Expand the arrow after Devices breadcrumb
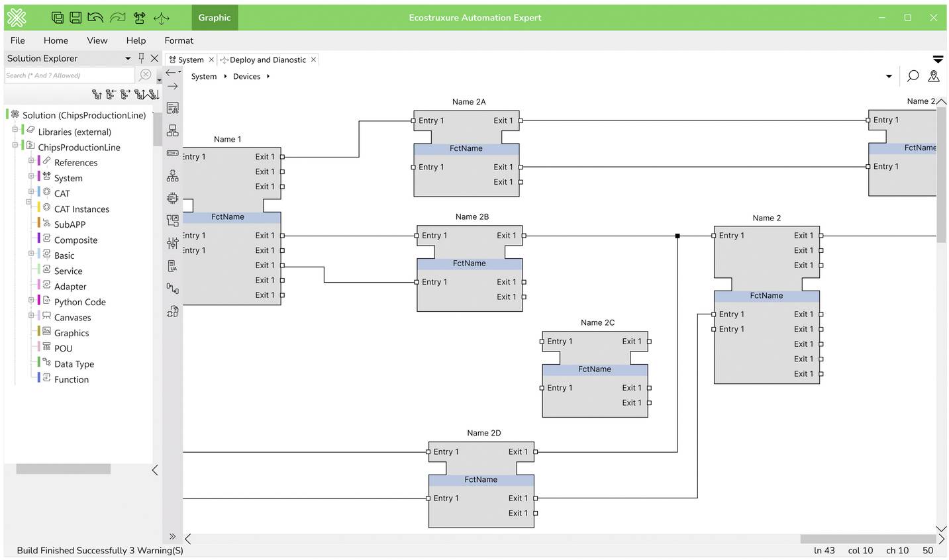 click(x=268, y=76)
